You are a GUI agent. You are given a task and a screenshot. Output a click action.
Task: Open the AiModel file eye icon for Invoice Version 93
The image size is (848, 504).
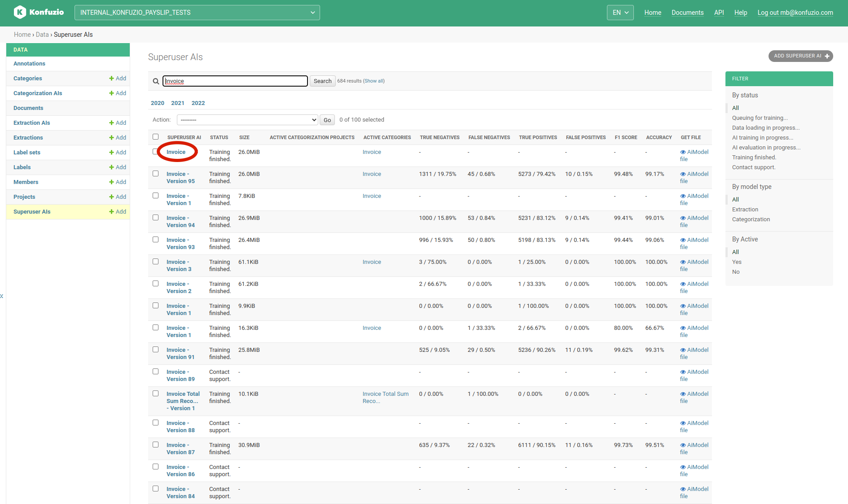[x=683, y=240]
